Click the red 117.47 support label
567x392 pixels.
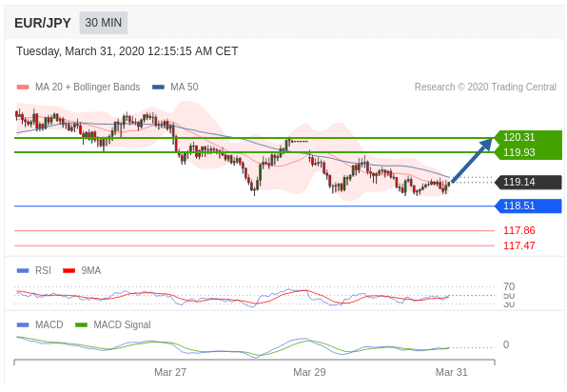[x=519, y=245]
